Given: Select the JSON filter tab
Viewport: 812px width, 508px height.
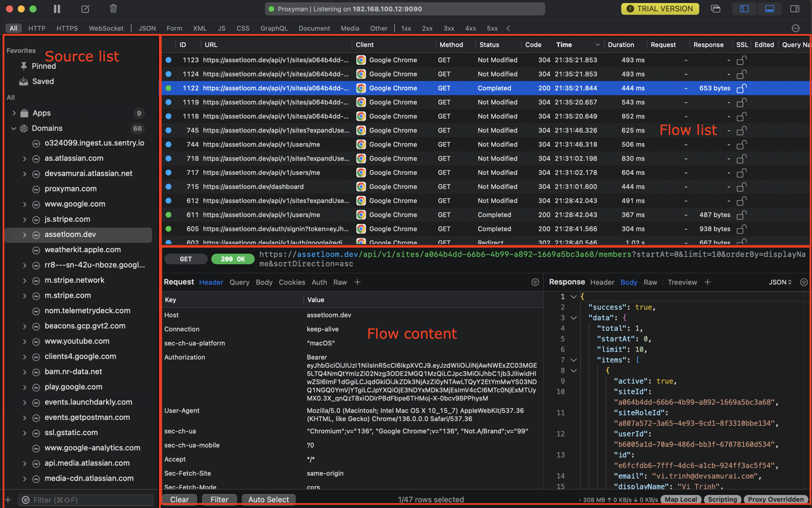Looking at the screenshot, I should pyautogui.click(x=147, y=28).
